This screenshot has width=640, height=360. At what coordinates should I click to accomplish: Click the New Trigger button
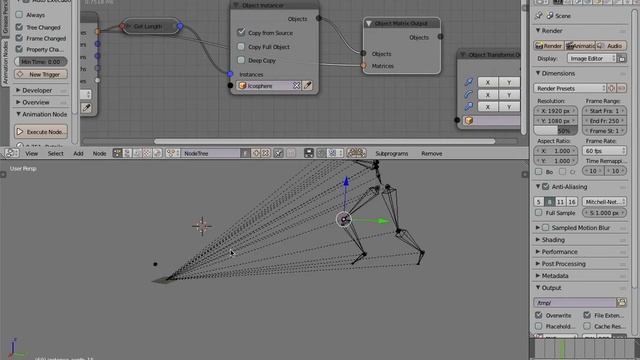point(41,74)
